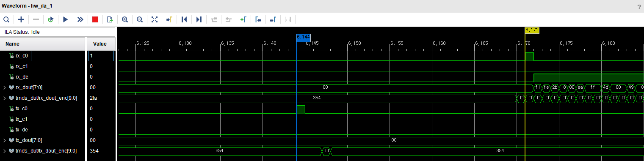Click the tx_c0 pulse at sample 6,144
This screenshot has height=161, width=644.
click(301, 109)
